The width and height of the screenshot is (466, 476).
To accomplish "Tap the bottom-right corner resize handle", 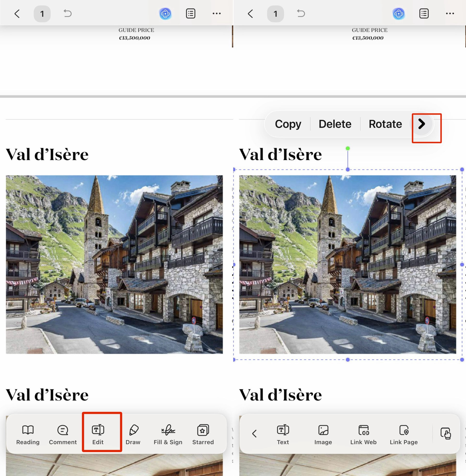I will (462, 360).
